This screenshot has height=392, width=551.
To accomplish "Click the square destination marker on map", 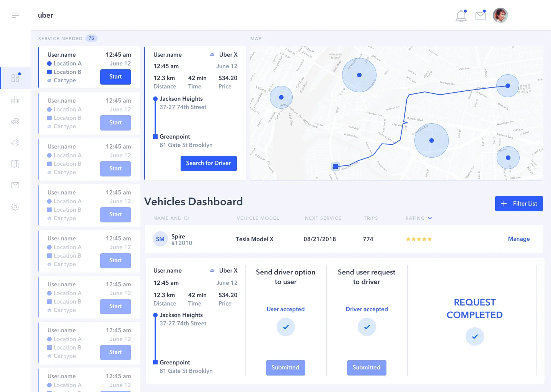I will (336, 167).
